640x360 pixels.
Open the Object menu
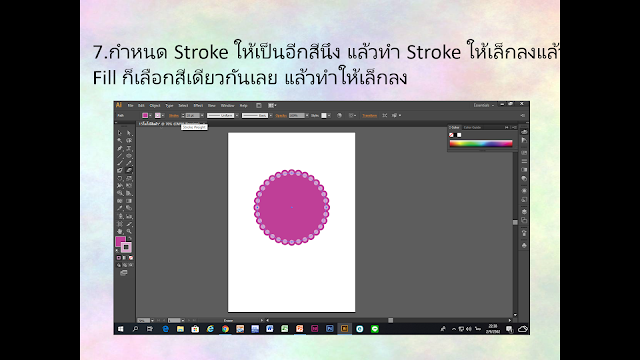[x=155, y=105]
